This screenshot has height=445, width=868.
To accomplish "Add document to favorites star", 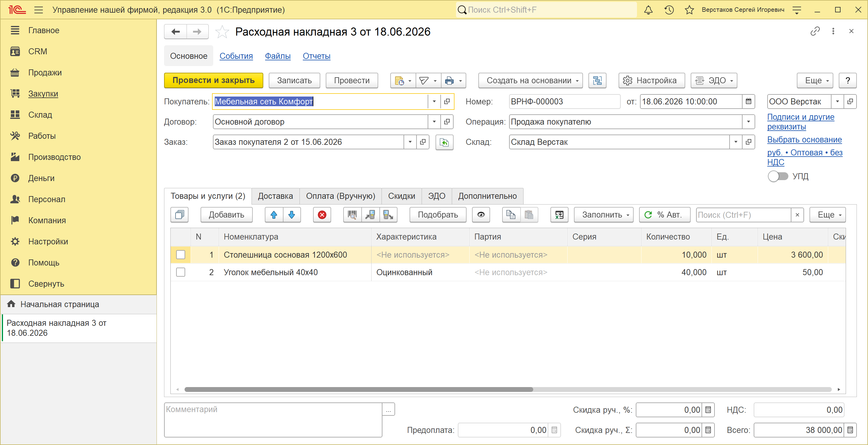I will click(x=222, y=32).
